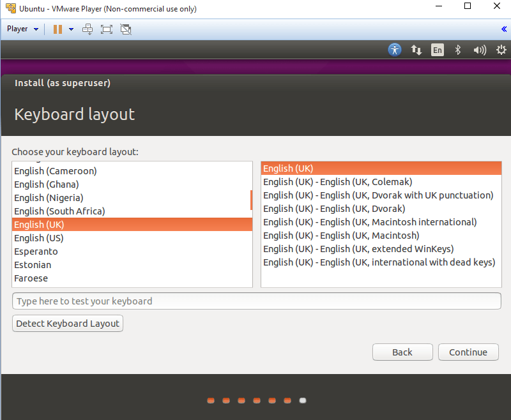Click the layout list scrollbar handle
511x420 pixels.
(x=251, y=200)
